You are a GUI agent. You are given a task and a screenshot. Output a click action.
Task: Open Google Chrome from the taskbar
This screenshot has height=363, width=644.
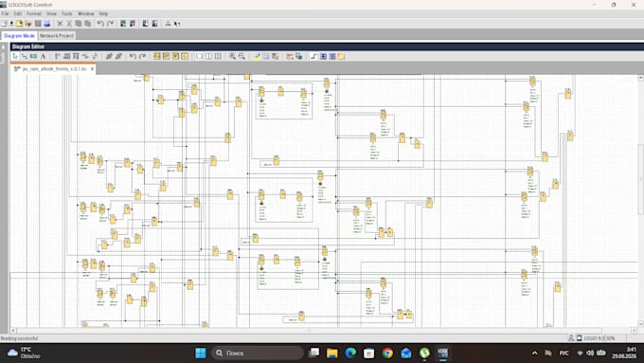pos(387,354)
